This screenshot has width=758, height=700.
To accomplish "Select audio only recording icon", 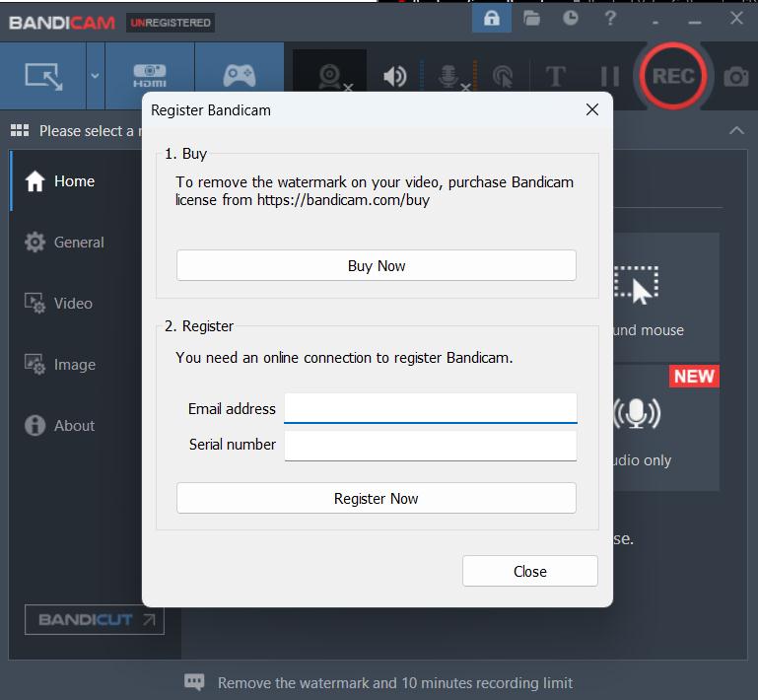I will (637, 414).
